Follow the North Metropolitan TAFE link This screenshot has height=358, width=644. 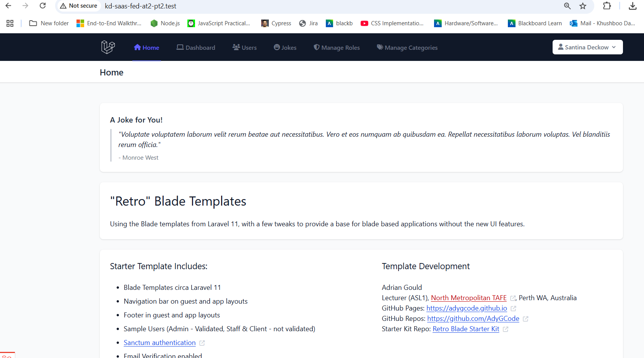click(468, 298)
